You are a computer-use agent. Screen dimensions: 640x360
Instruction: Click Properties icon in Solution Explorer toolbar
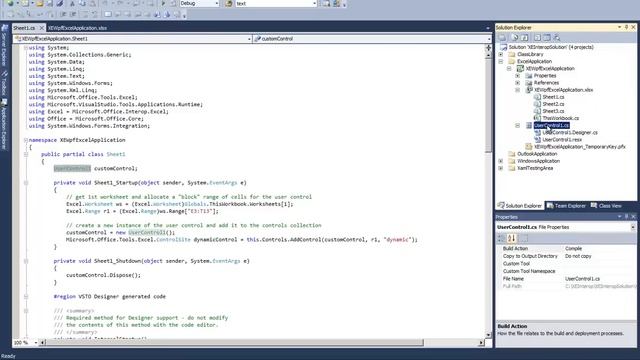tap(502, 38)
